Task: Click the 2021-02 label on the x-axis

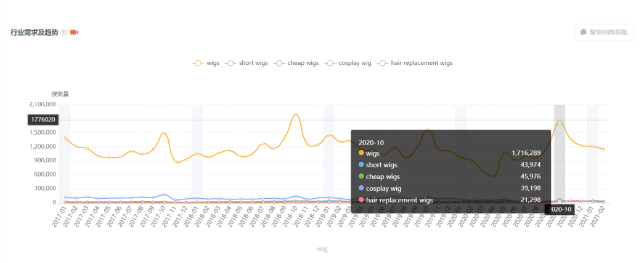Action: pos(598,217)
